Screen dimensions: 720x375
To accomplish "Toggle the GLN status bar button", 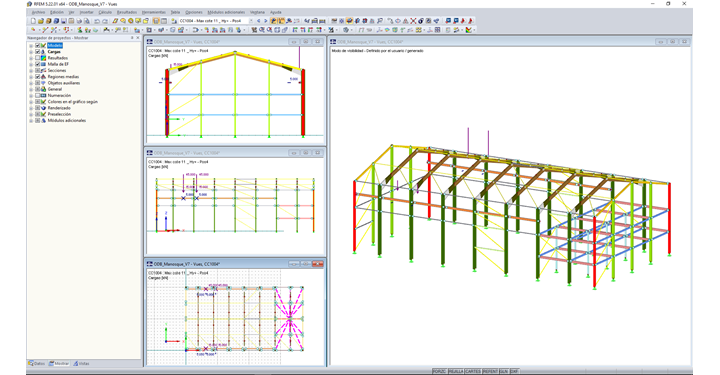I will coord(504,371).
